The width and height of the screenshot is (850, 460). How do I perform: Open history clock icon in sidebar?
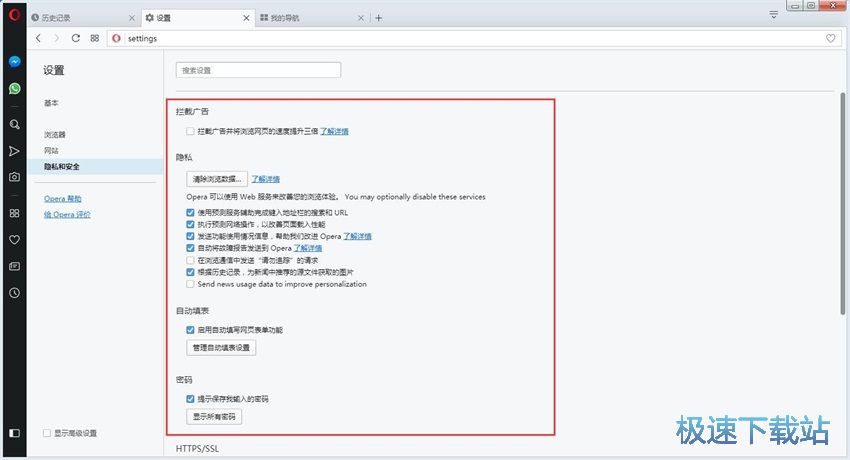(15, 293)
